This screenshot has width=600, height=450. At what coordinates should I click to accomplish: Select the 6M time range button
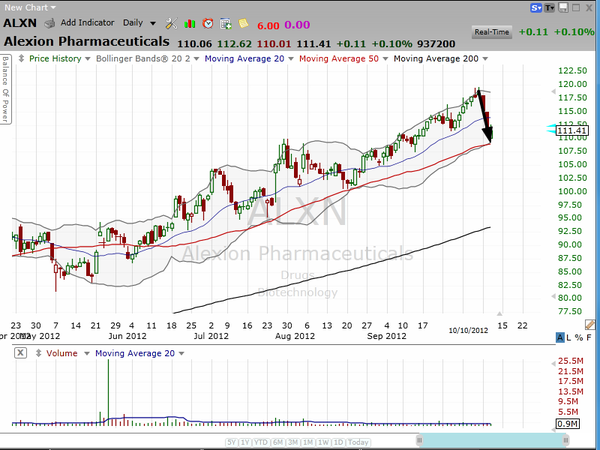(278, 442)
